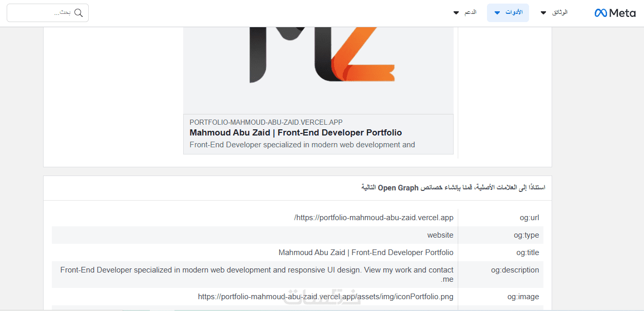The width and height of the screenshot is (644, 311).
Task: Click the preview card description text
Action: point(302,145)
